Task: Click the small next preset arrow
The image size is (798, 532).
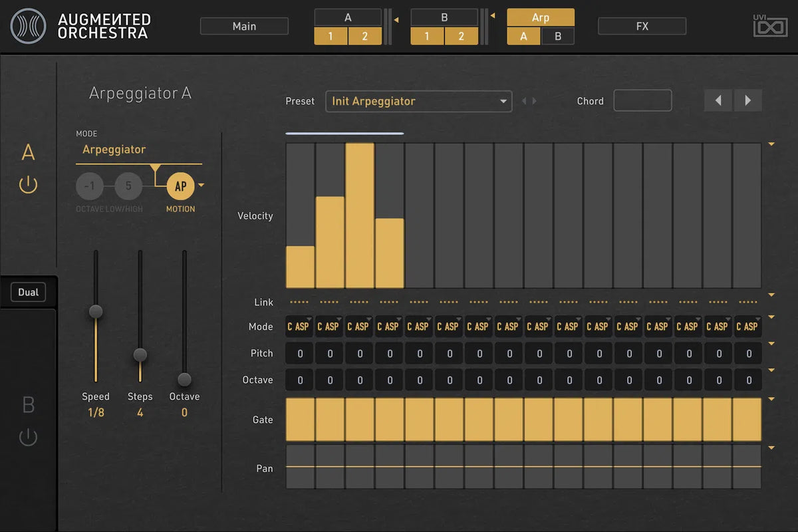Action: (x=535, y=101)
